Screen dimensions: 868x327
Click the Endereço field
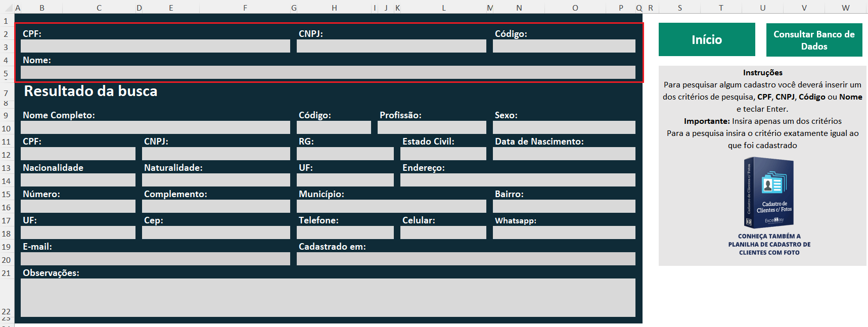point(518,180)
